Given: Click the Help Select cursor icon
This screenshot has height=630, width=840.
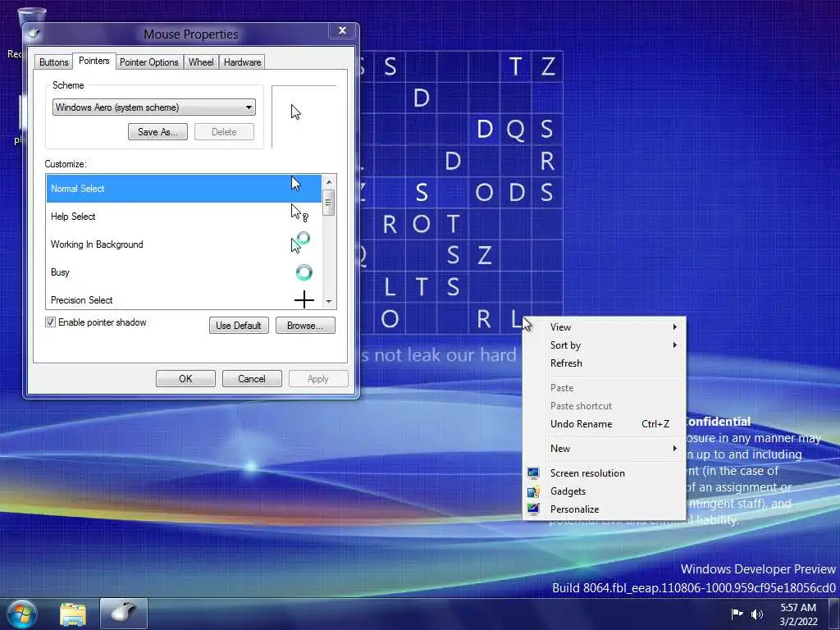Looking at the screenshot, I should (x=299, y=212).
